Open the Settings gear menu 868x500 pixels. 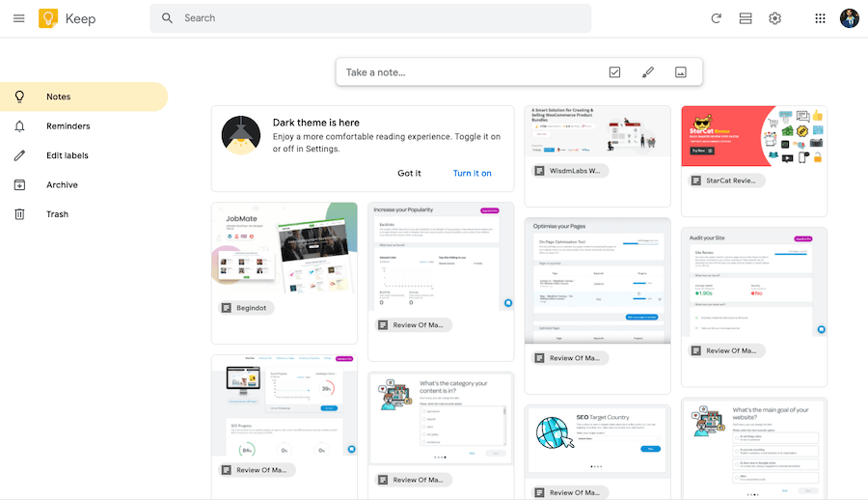pos(775,18)
